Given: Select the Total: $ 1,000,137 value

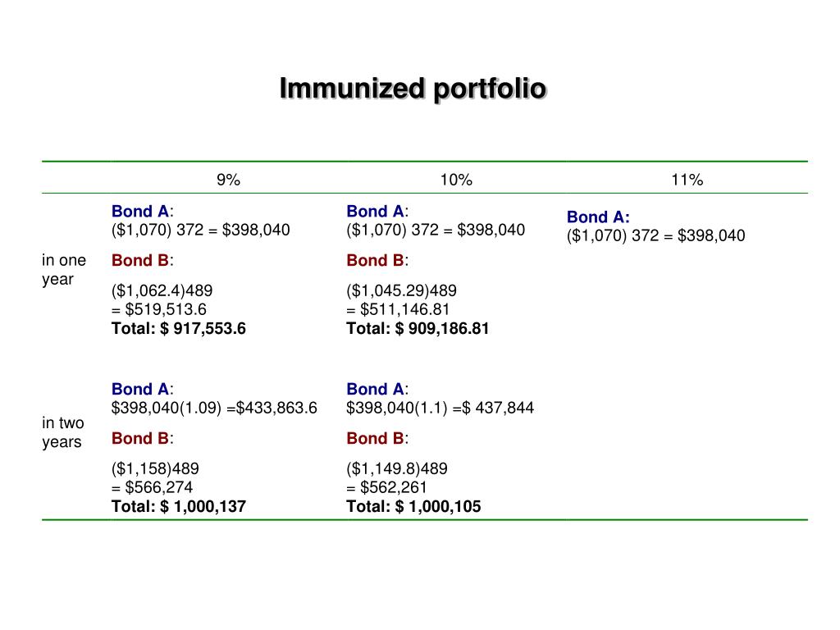Looking at the screenshot, I should [179, 507].
